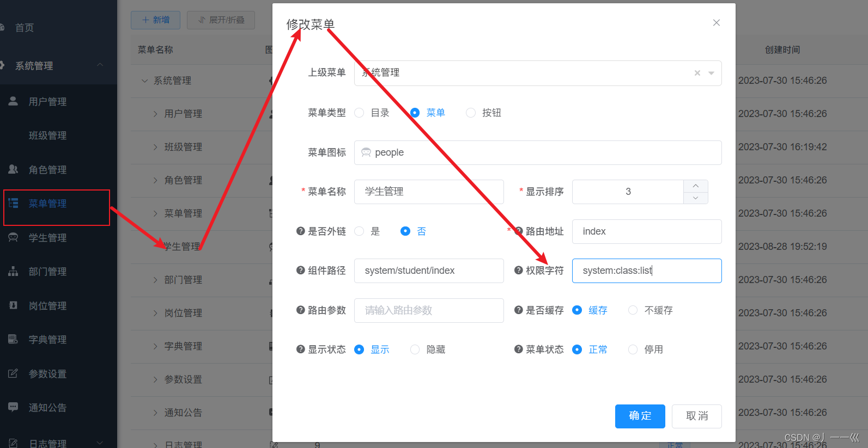Click the help icon beside 菜单状态
The width and height of the screenshot is (868, 448).
click(518, 349)
